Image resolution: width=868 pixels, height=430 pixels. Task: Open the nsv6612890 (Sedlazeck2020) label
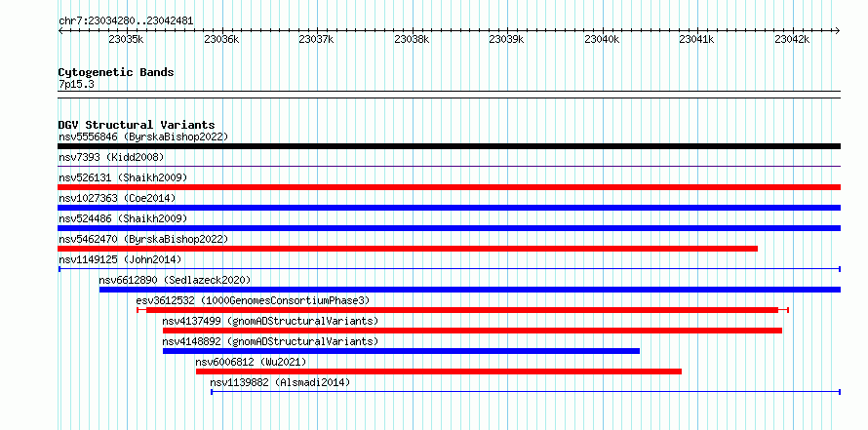click(x=175, y=280)
